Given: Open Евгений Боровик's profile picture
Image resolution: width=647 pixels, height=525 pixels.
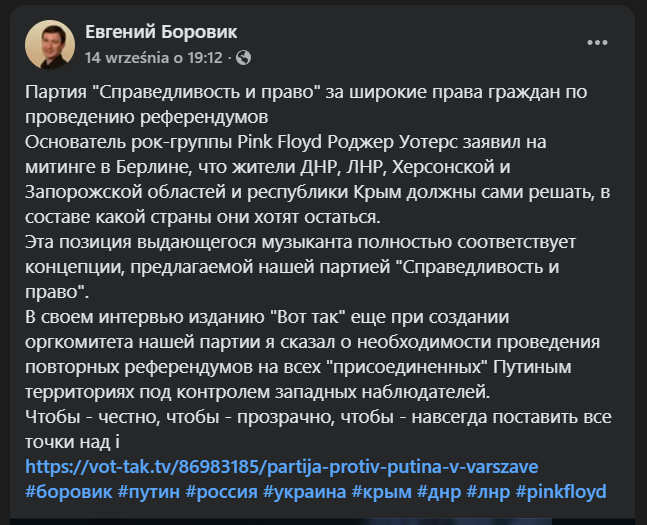Looking at the screenshot, I should point(50,44).
